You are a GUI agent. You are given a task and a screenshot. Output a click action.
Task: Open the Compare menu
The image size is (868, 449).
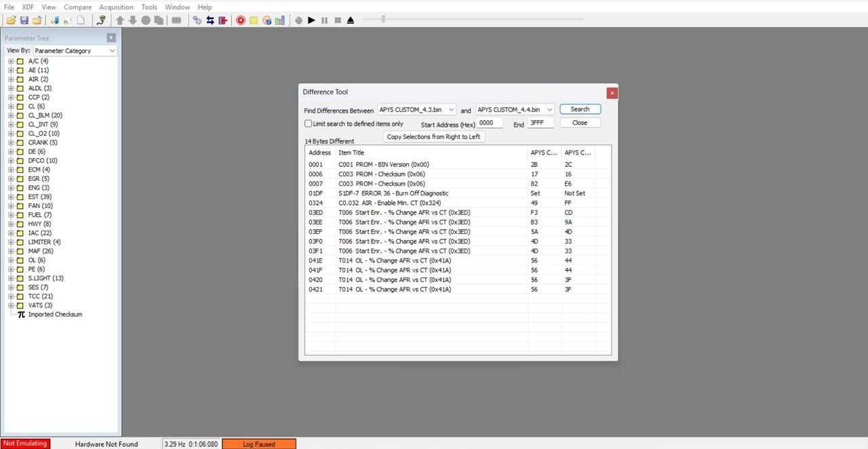(x=77, y=7)
